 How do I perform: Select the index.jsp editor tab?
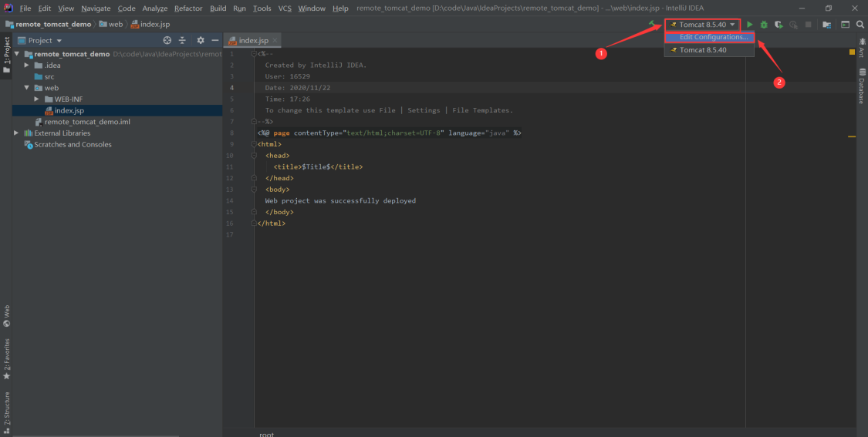254,40
